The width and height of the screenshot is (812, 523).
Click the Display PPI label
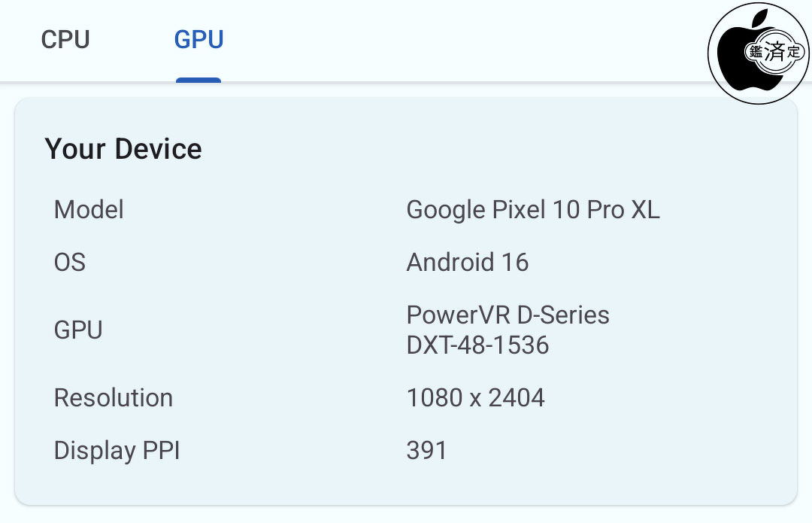point(117,451)
